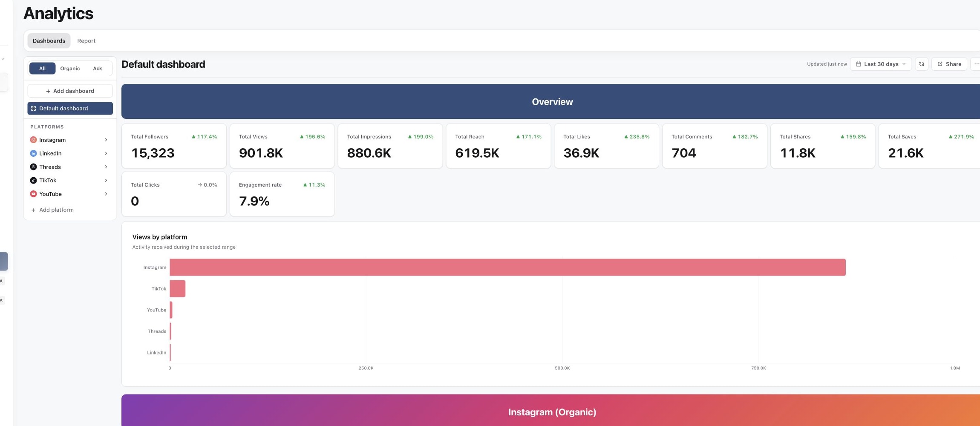
Task: Click the Overview section header banner
Action: pos(551,101)
